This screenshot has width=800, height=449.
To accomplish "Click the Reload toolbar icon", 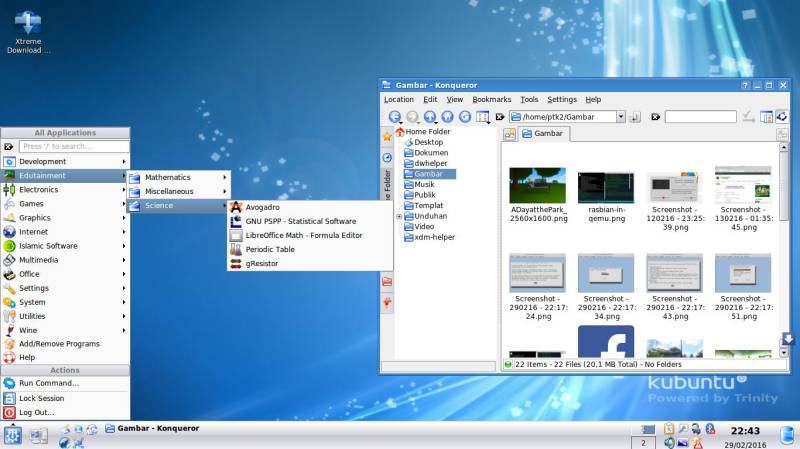I will click(464, 117).
